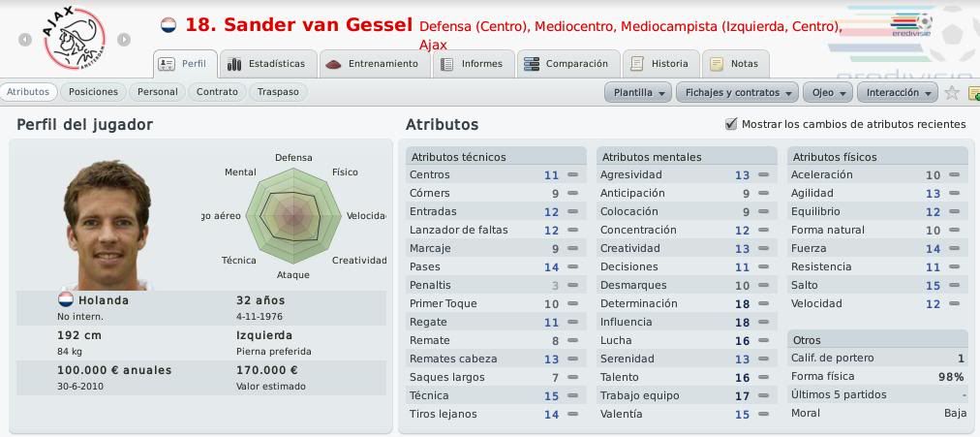
Task: Switch to the Estadísticas tab
Action: point(269,64)
